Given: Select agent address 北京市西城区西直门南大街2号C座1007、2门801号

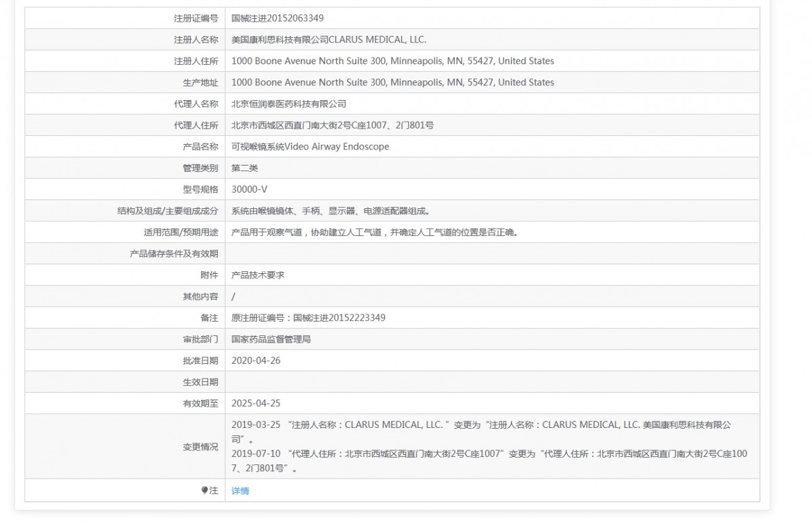Looking at the screenshot, I should pyautogui.click(x=333, y=125).
